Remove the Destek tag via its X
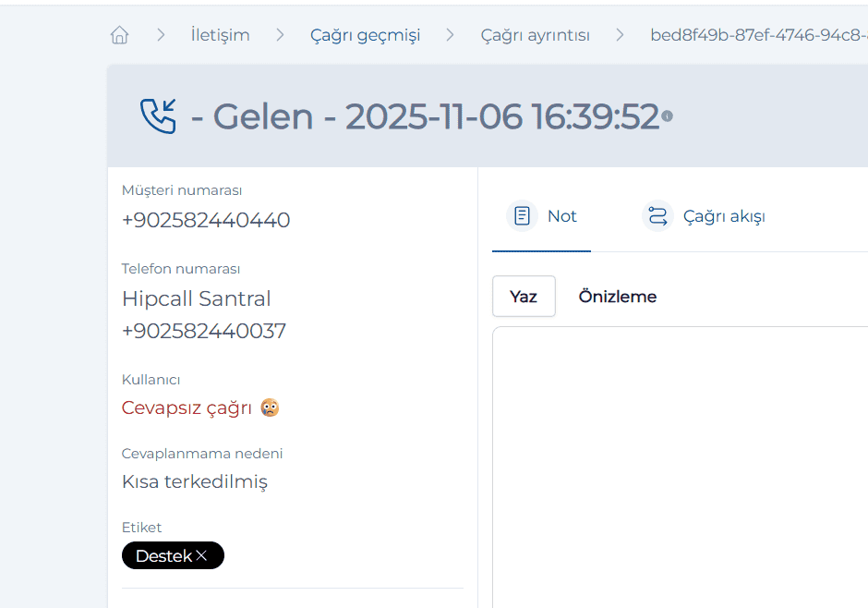This screenshot has width=868, height=608. (202, 556)
